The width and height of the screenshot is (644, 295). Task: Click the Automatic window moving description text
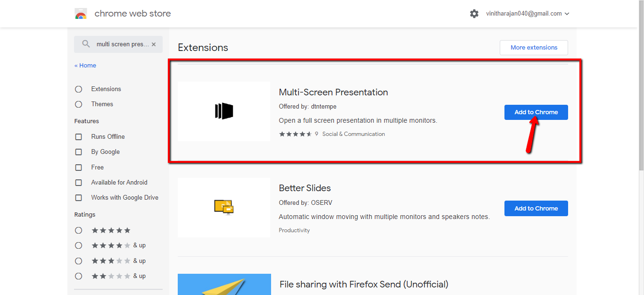pos(384,217)
